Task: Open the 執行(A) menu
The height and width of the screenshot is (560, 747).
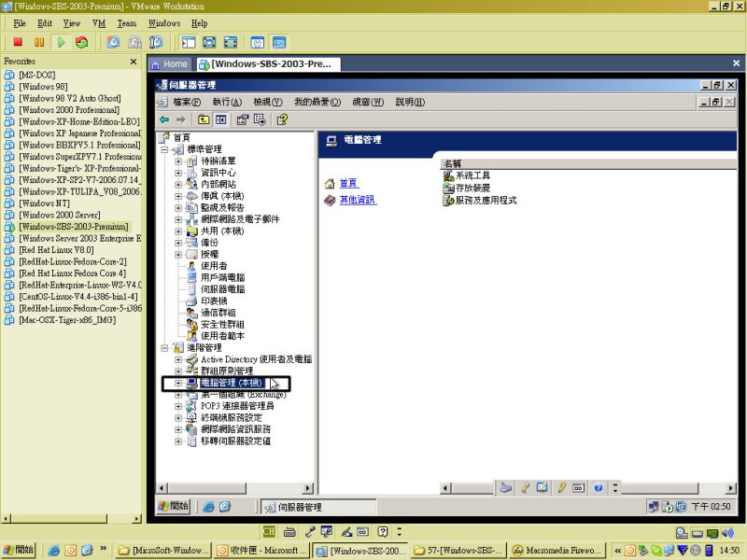Action: (x=227, y=102)
